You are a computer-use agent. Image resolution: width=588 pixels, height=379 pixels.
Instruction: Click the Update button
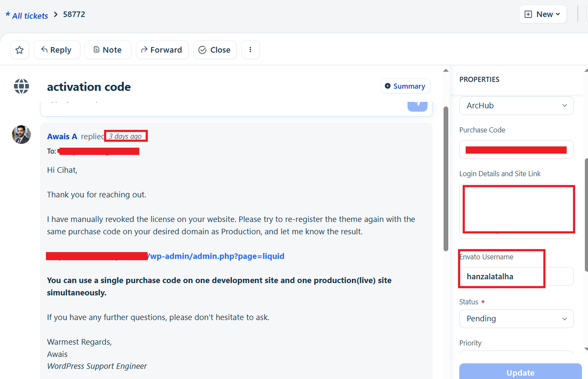point(520,372)
